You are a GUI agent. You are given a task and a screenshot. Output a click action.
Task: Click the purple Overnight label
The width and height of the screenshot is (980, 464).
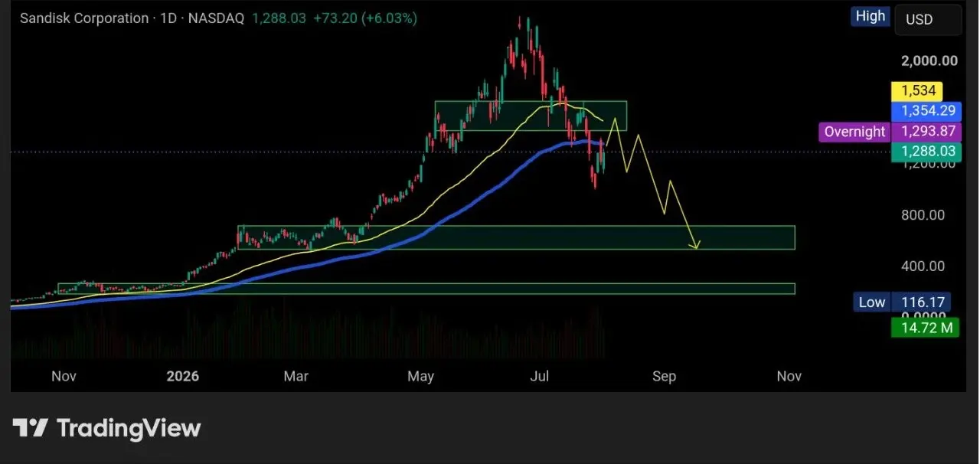tap(854, 132)
